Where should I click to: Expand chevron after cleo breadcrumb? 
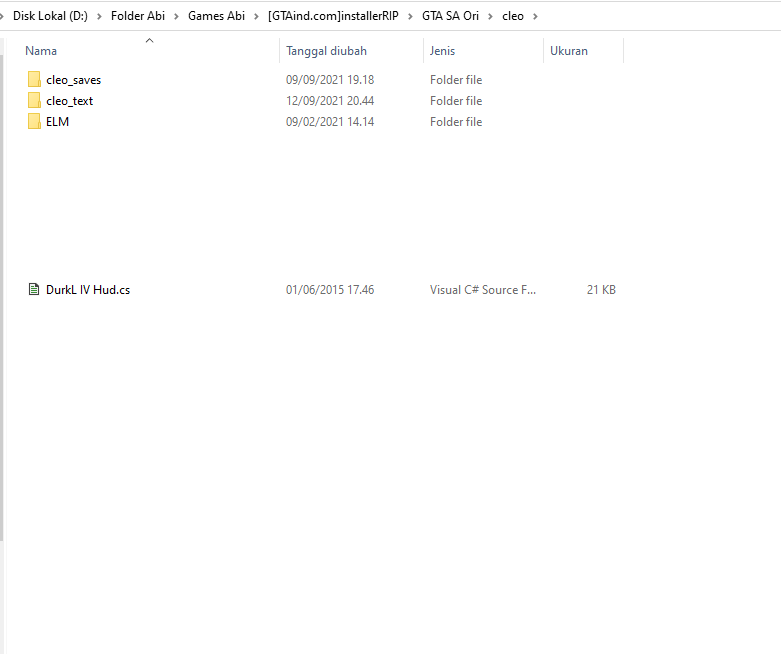click(535, 16)
